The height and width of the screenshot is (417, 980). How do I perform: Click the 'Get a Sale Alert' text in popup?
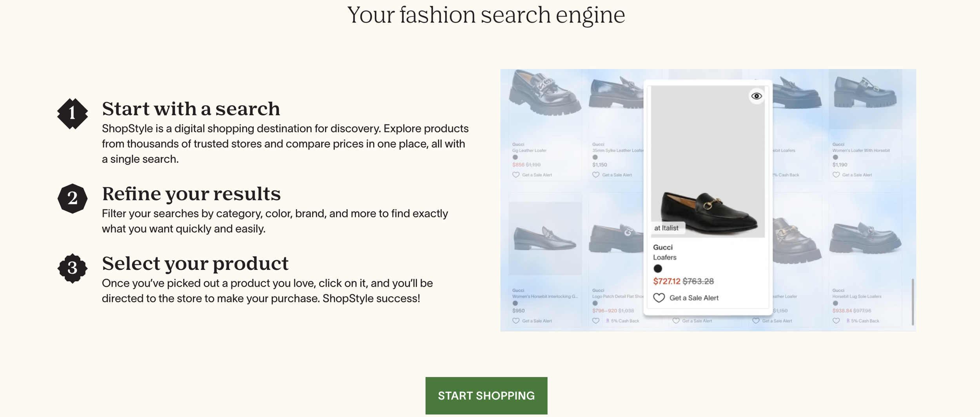point(694,298)
